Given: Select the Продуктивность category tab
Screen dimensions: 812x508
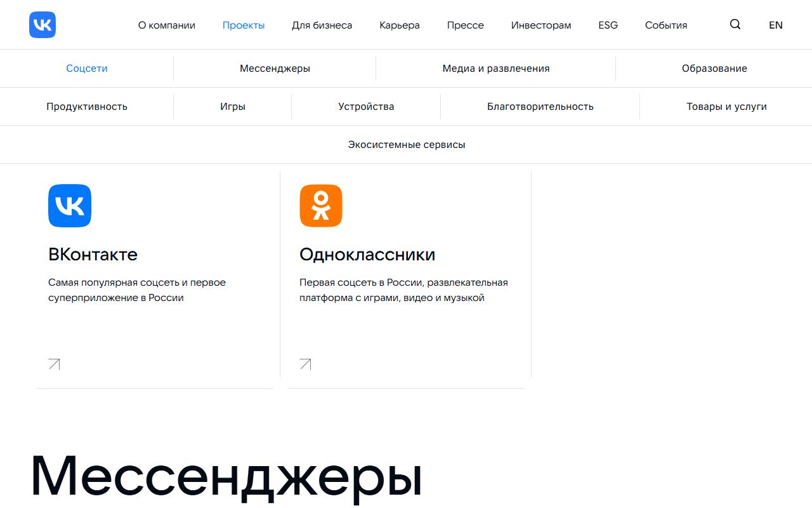Looking at the screenshot, I should click(x=87, y=107).
